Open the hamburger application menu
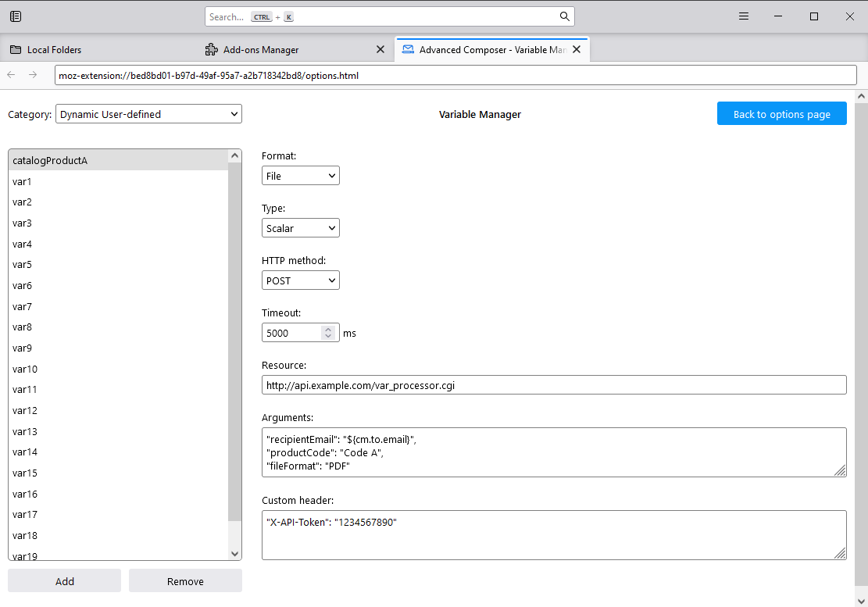 [x=744, y=16]
